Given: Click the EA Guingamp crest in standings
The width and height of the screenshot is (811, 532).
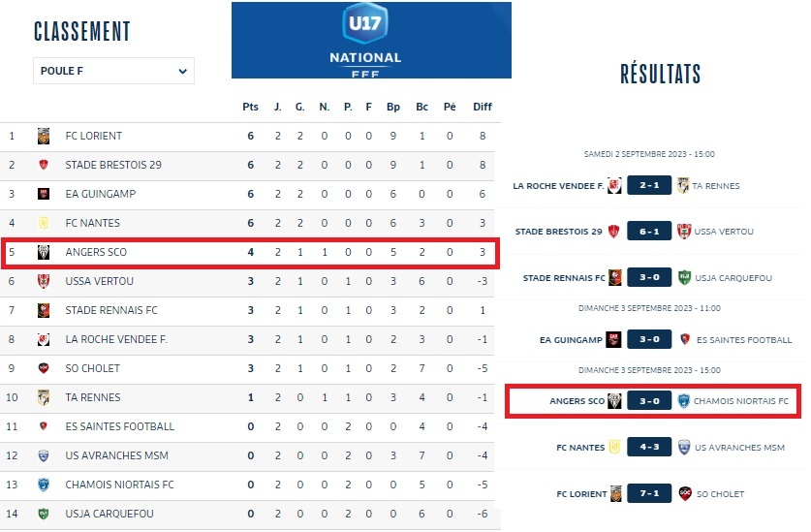Looking at the screenshot, I should click(44, 194).
